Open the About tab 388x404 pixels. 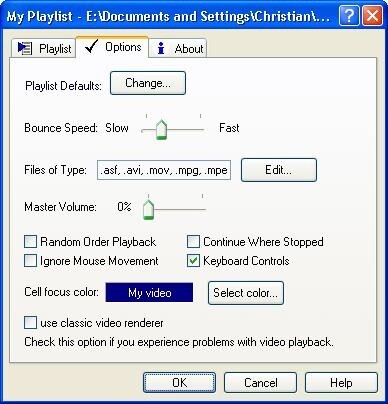click(x=178, y=48)
